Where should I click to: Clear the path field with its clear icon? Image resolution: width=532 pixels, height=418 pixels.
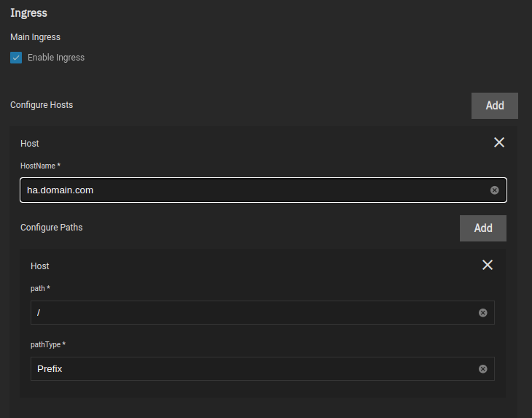point(482,313)
